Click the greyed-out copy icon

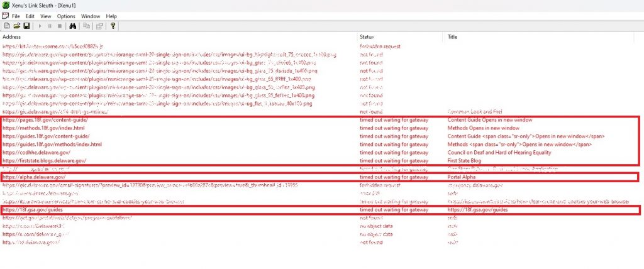click(86, 26)
